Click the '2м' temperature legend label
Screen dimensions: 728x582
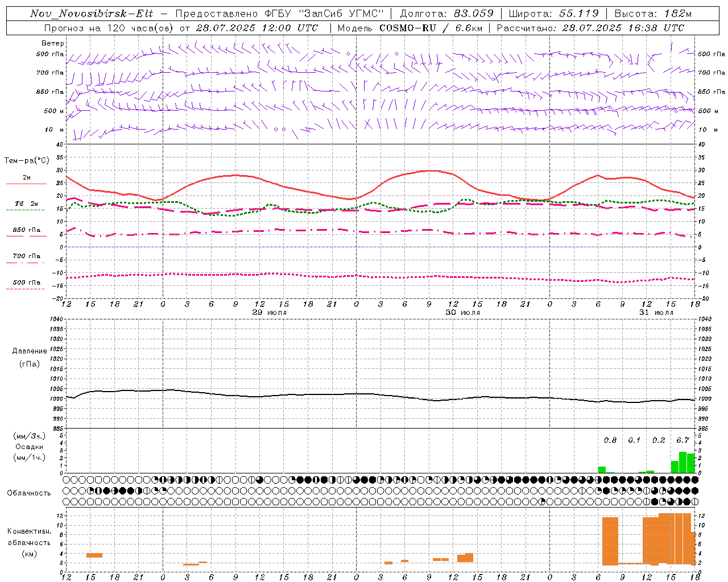[x=27, y=178]
